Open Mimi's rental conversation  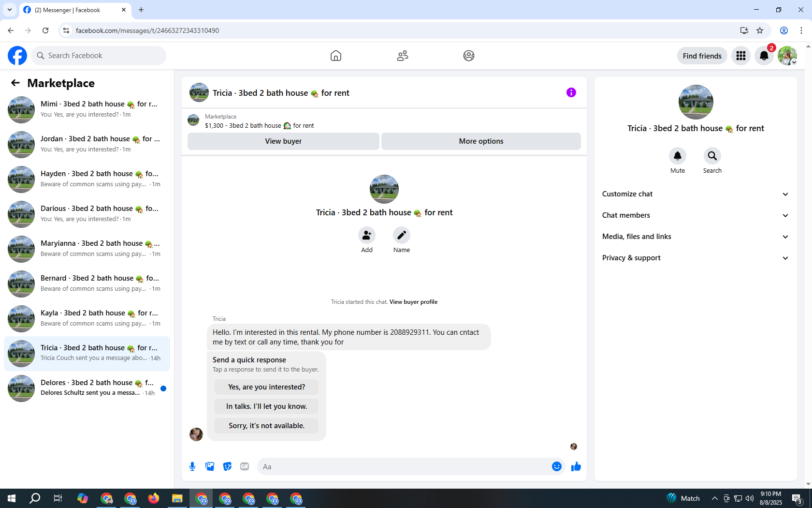[87, 109]
